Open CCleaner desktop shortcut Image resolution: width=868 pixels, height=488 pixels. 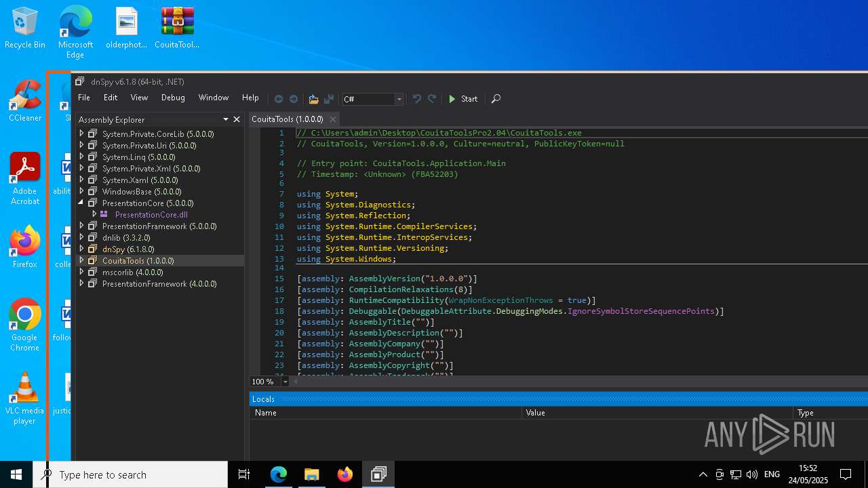(x=25, y=100)
